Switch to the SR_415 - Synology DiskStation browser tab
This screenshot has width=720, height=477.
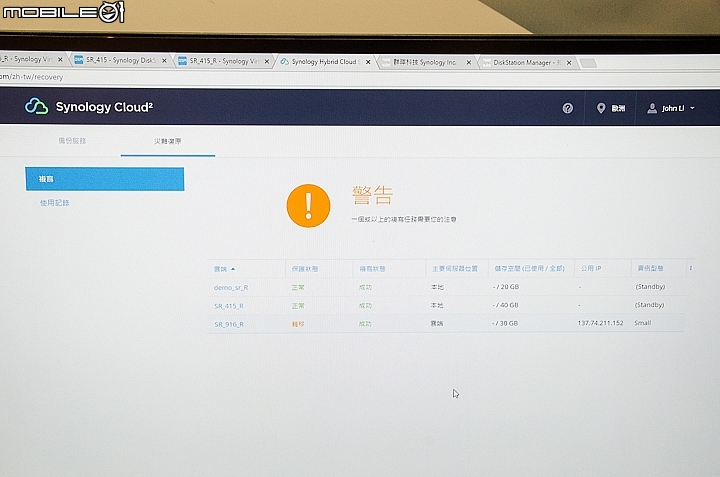tap(120, 60)
